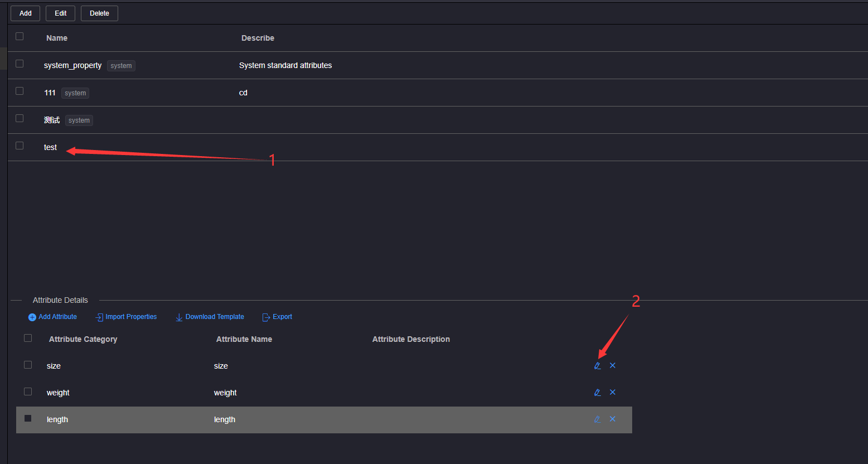Click the export icon beside Export
The image size is (868, 464).
(266, 317)
